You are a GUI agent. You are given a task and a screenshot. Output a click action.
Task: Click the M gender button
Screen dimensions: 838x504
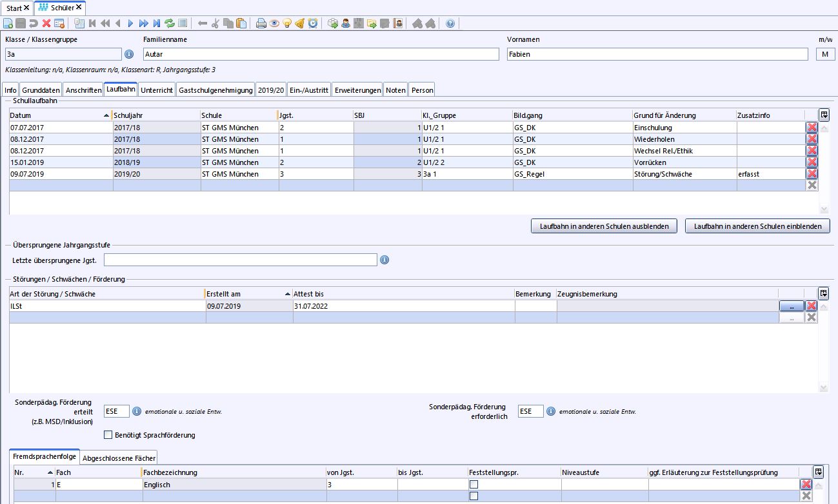click(824, 54)
